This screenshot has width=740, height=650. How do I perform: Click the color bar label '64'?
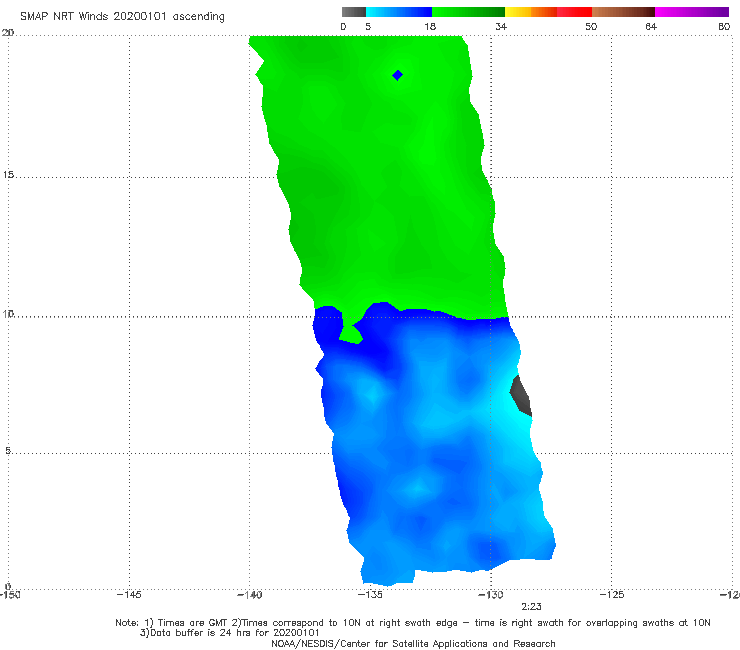pyautogui.click(x=651, y=26)
